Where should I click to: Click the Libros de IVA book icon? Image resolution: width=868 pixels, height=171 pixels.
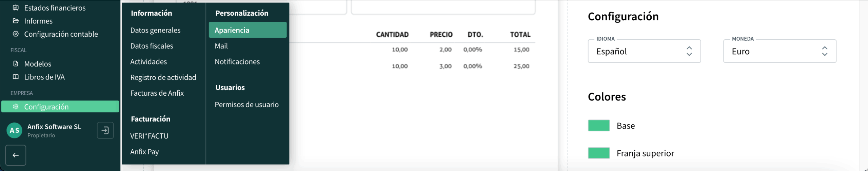click(16, 77)
